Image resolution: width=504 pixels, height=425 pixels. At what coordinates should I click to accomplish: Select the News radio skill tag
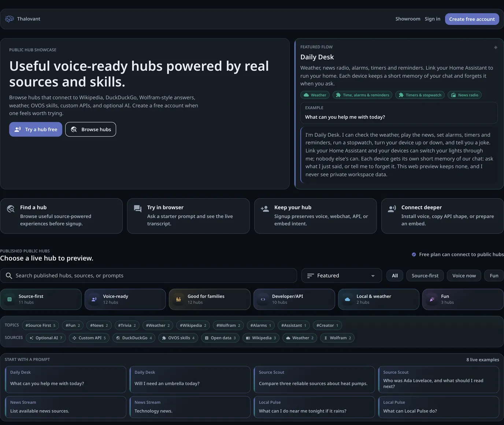[x=464, y=95]
